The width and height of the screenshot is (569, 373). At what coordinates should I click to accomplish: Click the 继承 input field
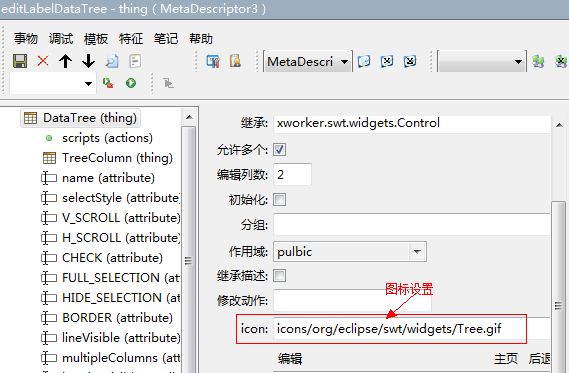(x=412, y=123)
